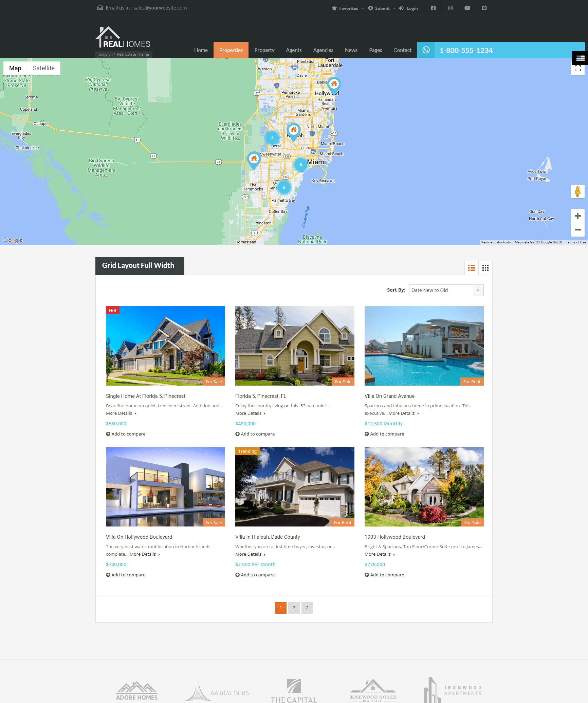Open the Facebook social icon

click(x=433, y=8)
